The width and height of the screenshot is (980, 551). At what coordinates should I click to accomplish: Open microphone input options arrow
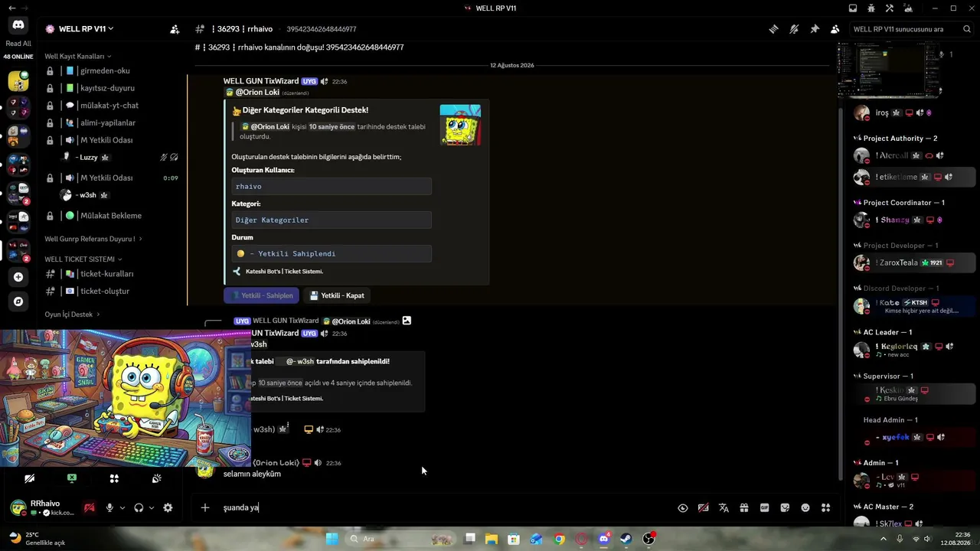[x=122, y=507]
